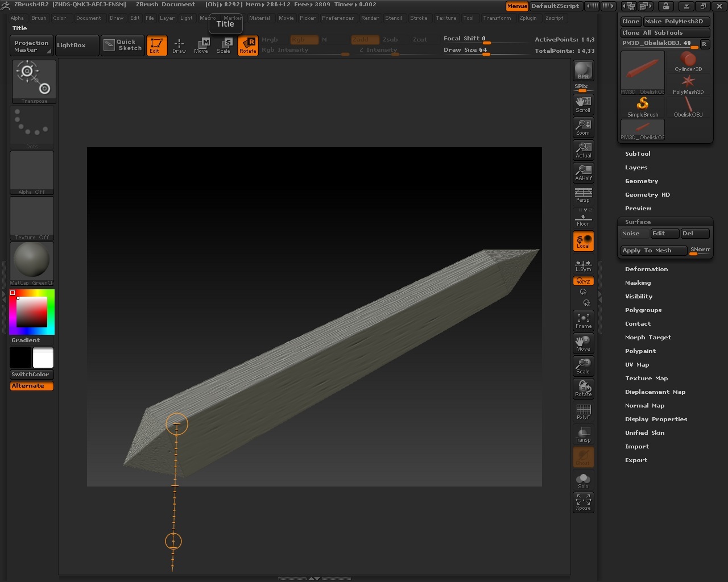Toggle Persp perspective view
This screenshot has height=582, width=728.
(583, 195)
